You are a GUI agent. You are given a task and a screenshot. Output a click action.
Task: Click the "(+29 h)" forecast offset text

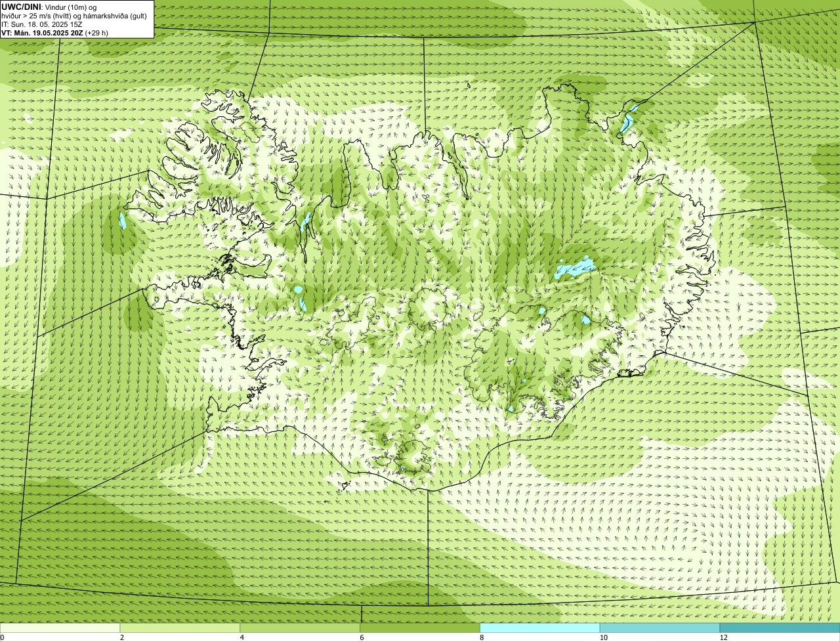[96, 33]
